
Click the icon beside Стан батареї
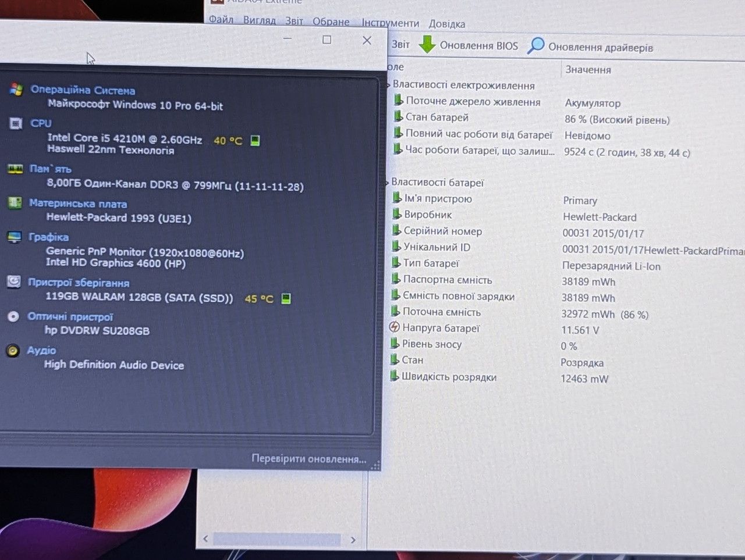pyautogui.click(x=398, y=116)
